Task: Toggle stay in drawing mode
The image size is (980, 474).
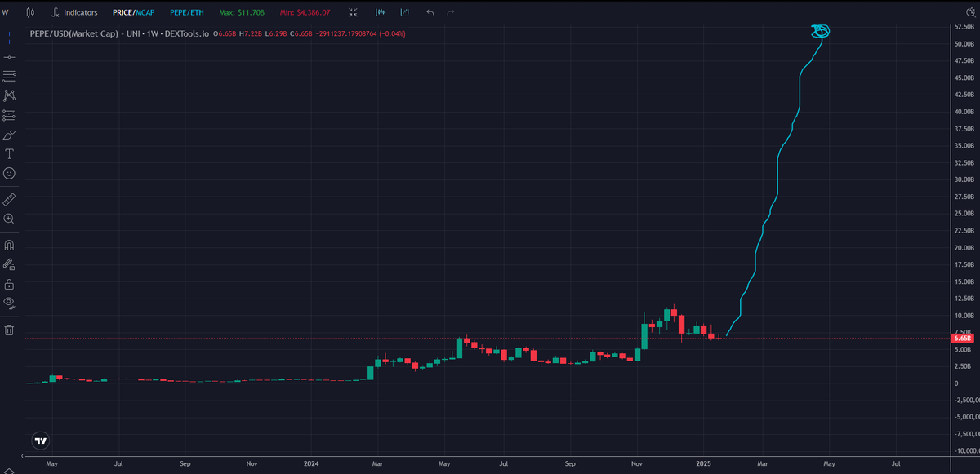Action: coord(9,264)
